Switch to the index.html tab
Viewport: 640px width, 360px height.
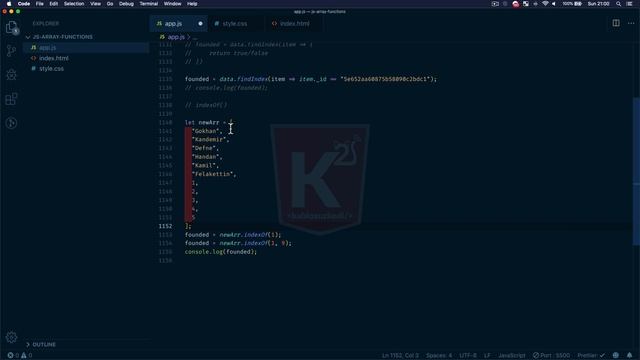click(x=294, y=24)
